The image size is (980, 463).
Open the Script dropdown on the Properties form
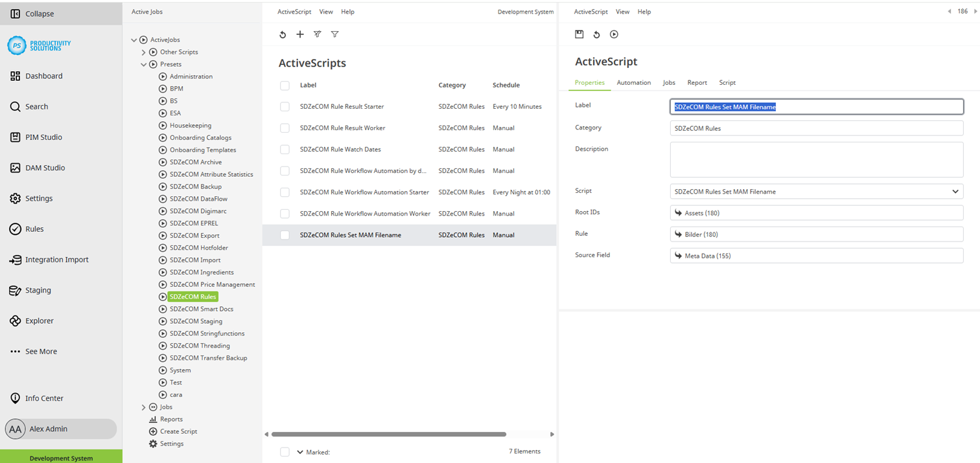[955, 191]
